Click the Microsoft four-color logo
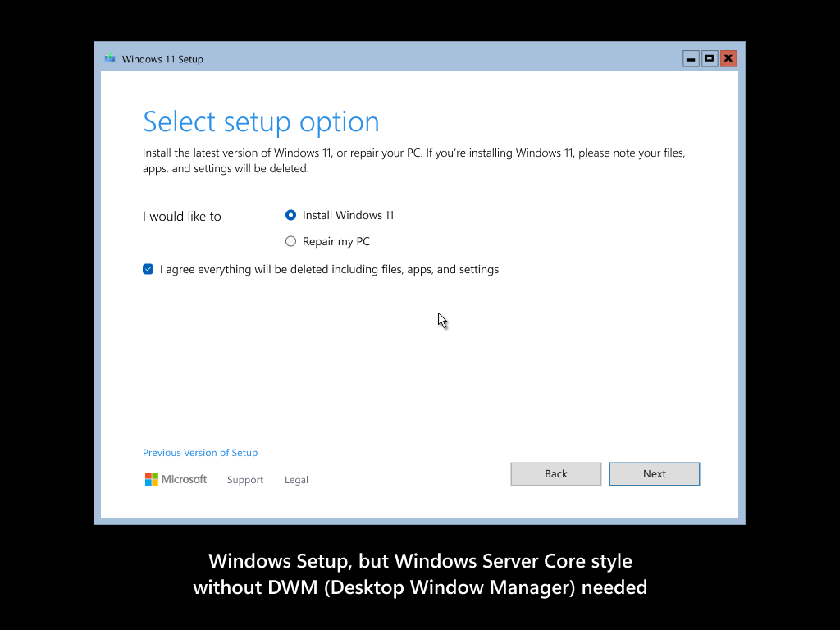This screenshot has width=840, height=630. coord(152,479)
